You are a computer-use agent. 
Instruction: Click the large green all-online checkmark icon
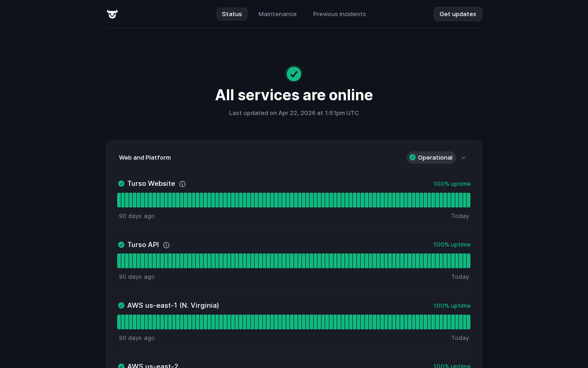(294, 74)
